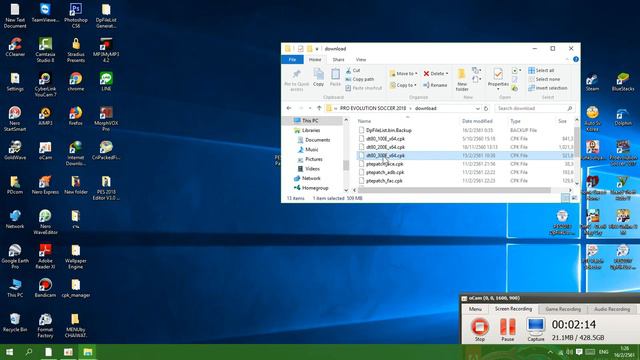Screen dimensions: 640x360
Task: Select PES 2018 Editor desktop icon
Action: coord(106,188)
